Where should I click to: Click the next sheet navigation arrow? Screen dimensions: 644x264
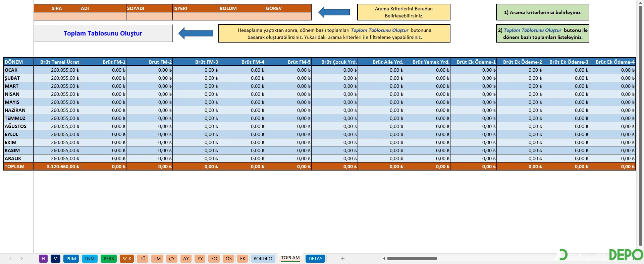coord(21,258)
